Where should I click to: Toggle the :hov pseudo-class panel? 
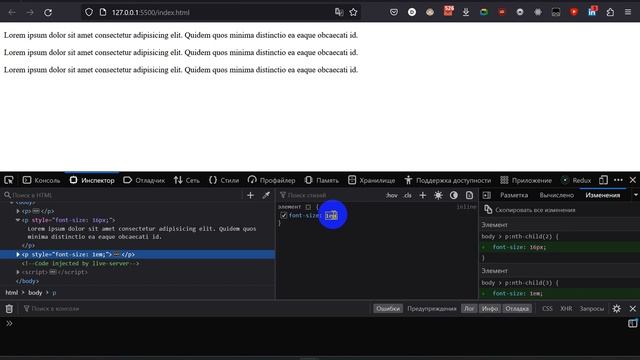pos(392,195)
